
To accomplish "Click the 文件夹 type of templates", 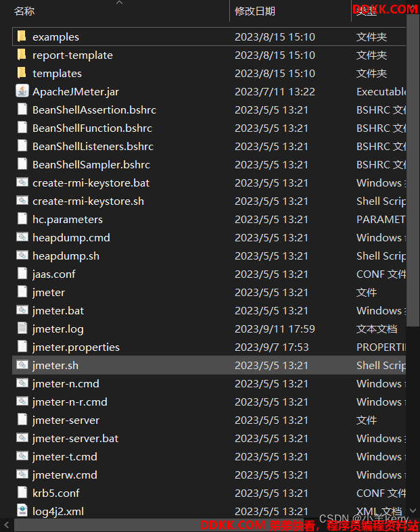I will click(371, 74).
